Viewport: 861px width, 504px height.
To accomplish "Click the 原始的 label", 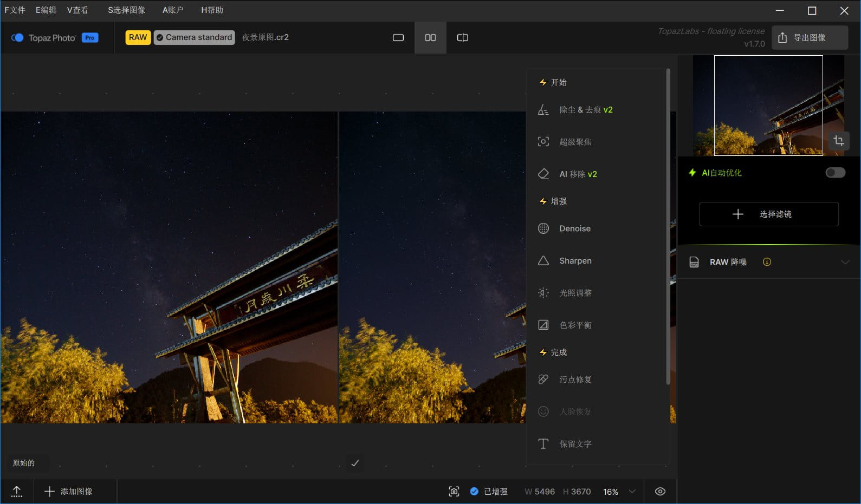I will point(24,463).
